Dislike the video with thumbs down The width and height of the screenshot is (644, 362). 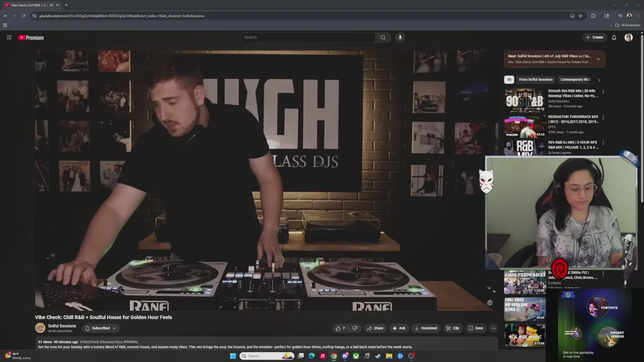tap(355, 328)
